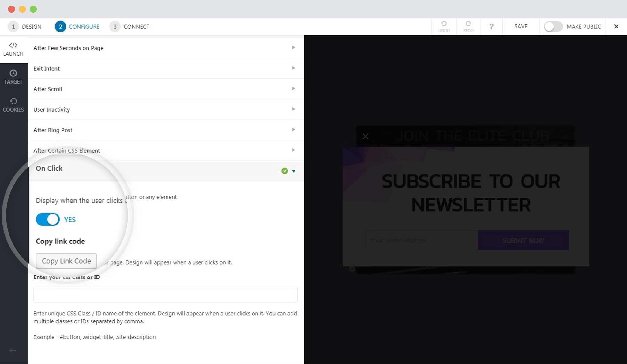Click the CSS Class or ID input field

(x=165, y=294)
